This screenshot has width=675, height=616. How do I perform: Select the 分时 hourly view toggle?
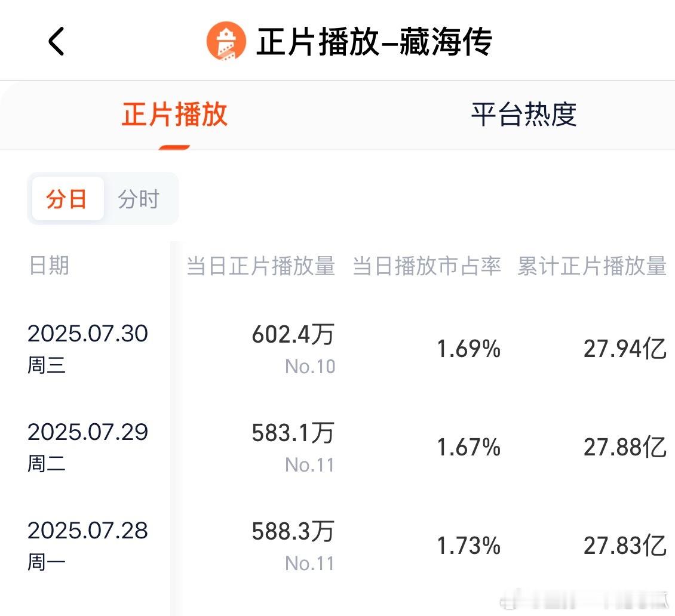point(139,199)
